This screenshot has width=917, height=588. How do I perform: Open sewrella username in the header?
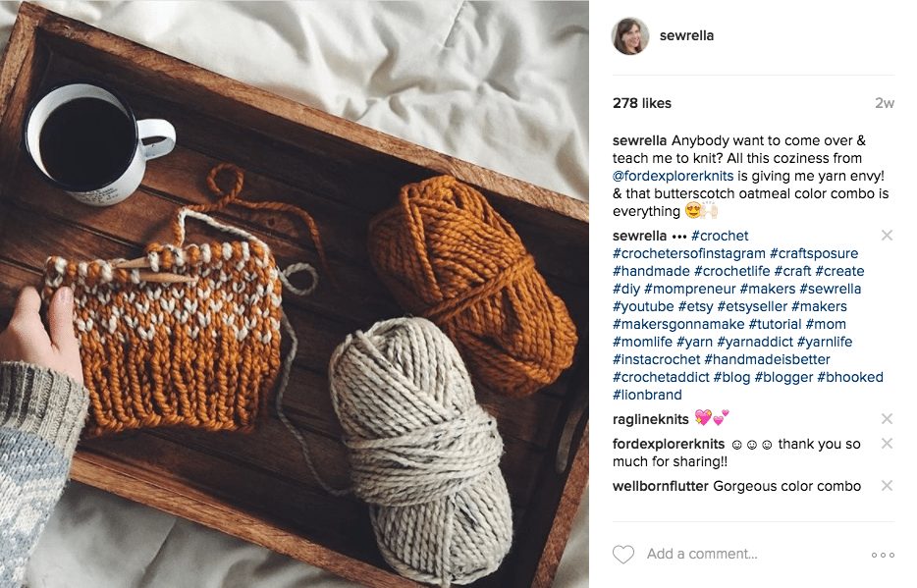tap(686, 35)
